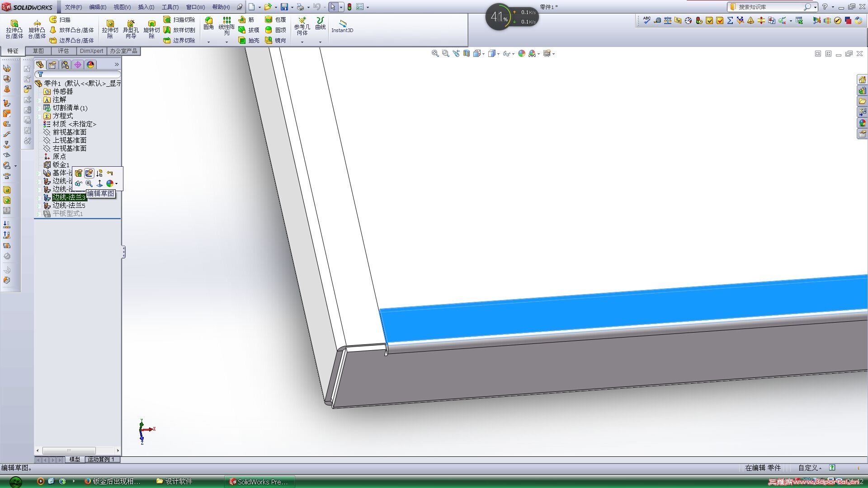Toggle hide/show glasses icon in context toolbar
This screenshot has height=488, width=868.
pyautogui.click(x=78, y=183)
